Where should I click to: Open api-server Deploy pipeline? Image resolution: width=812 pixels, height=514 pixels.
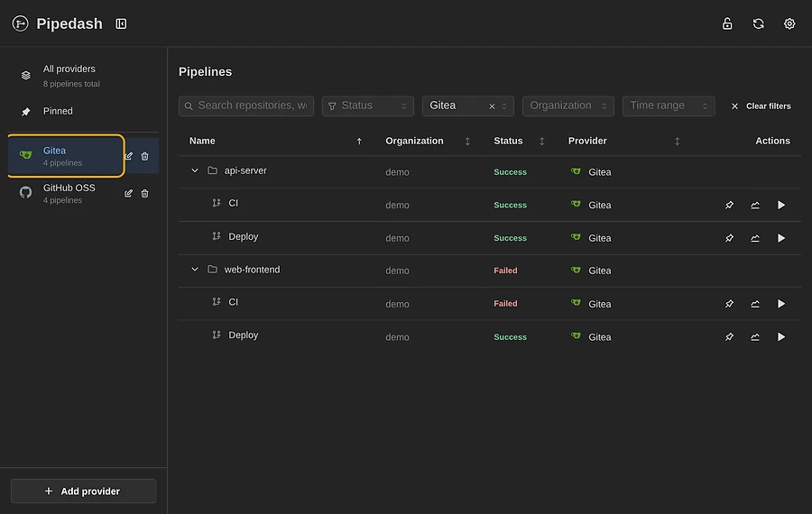click(243, 236)
